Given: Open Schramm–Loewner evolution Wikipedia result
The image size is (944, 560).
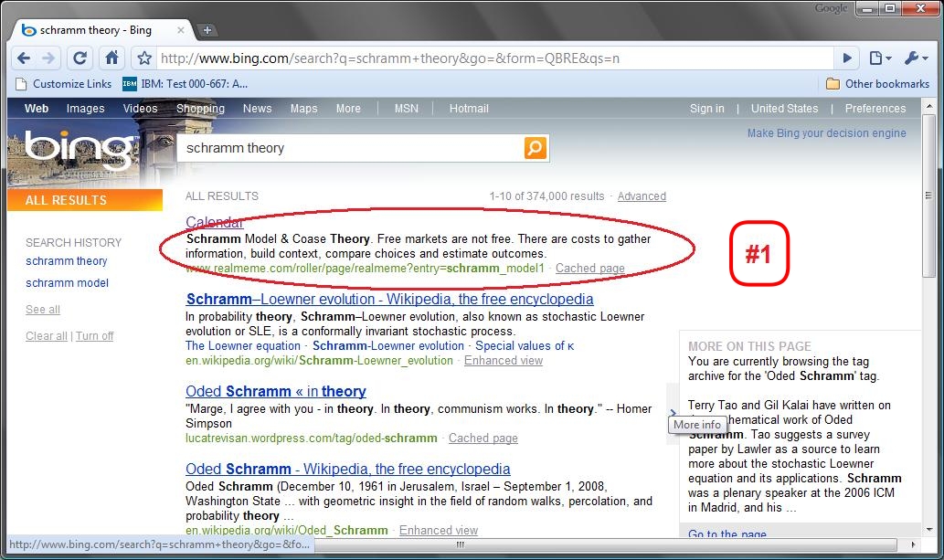Looking at the screenshot, I should [x=389, y=300].
